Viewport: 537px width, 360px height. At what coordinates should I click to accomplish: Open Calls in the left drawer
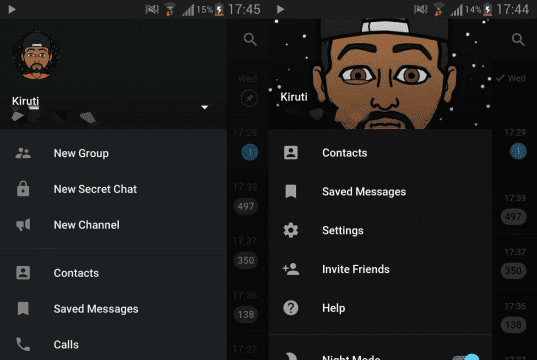[113, 345]
